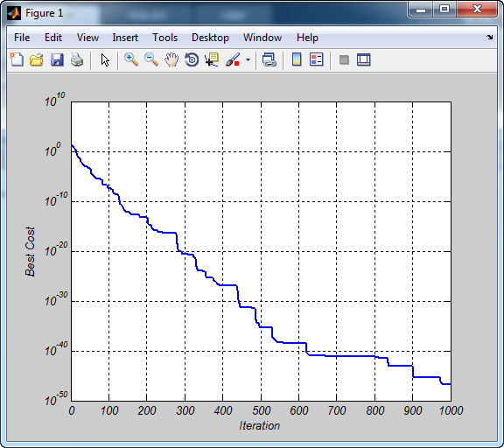Expand the toolbar dock arrow at far right

489,38
